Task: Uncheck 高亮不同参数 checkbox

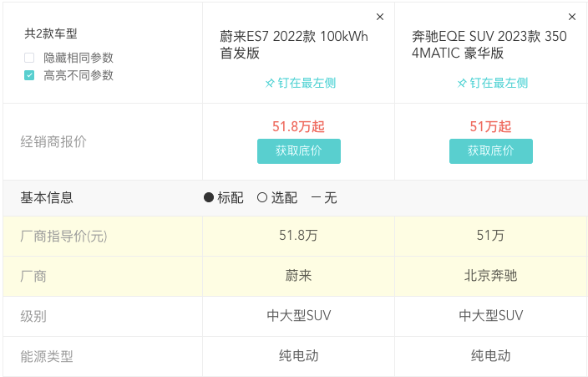Action: coord(29,75)
